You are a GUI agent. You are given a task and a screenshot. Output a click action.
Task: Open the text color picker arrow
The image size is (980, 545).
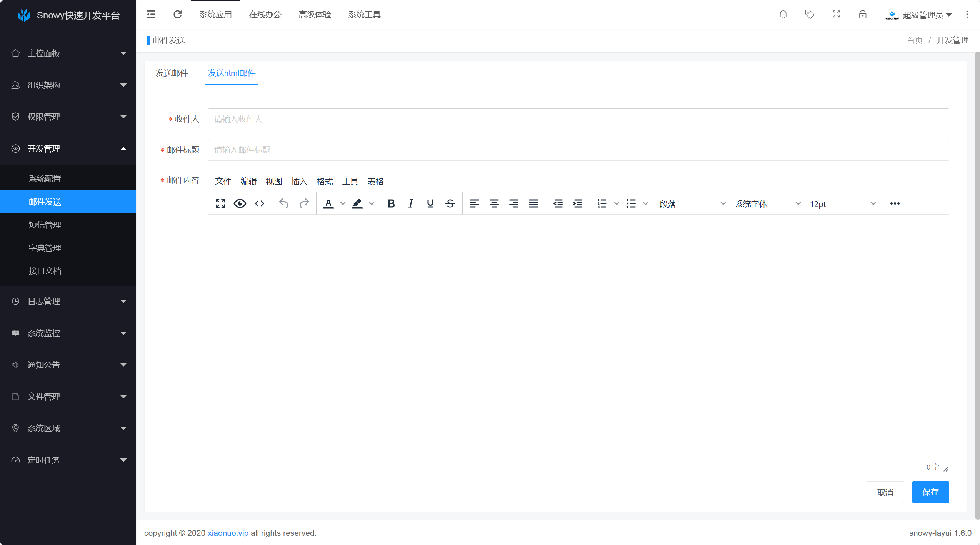click(x=343, y=203)
